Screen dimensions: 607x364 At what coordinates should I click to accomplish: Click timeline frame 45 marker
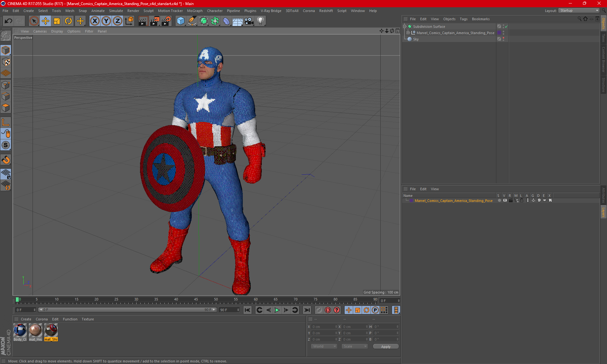(196, 300)
